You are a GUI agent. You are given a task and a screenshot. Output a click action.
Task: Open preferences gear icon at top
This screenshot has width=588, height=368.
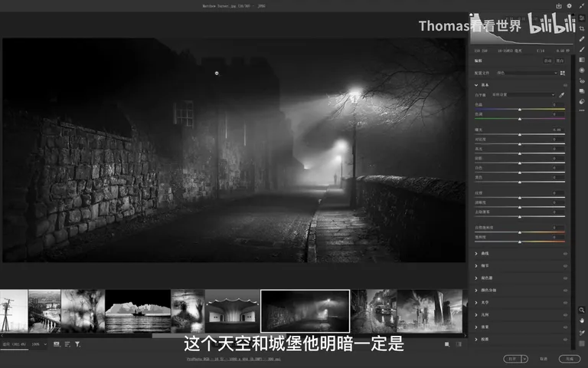(x=570, y=5)
